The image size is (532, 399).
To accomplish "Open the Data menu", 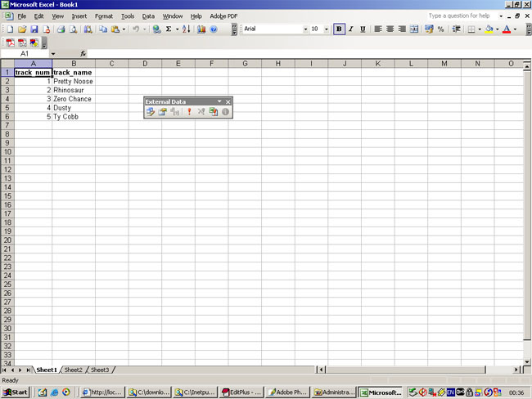I will tap(148, 16).
